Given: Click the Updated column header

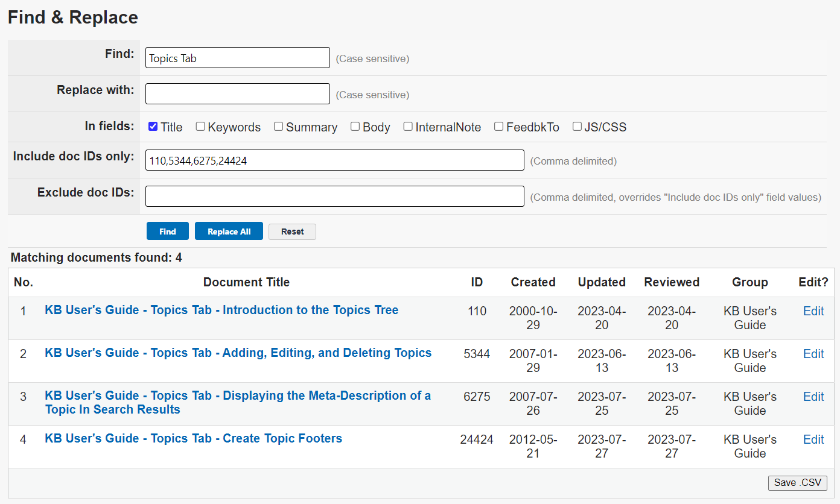Looking at the screenshot, I should (x=602, y=282).
